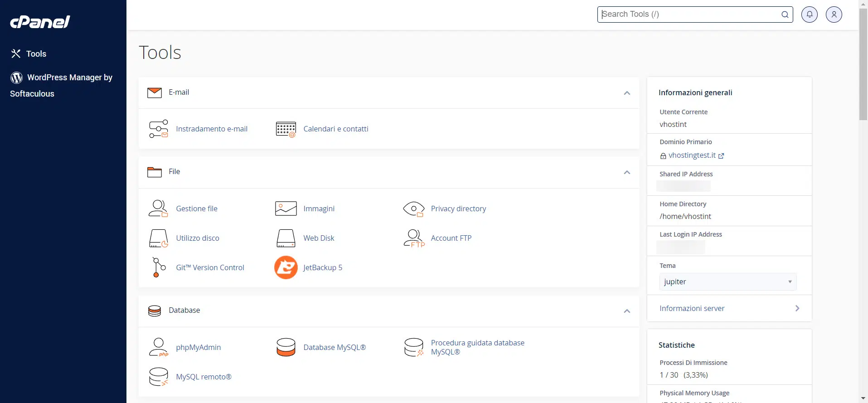Screen dimensions: 868x403
Task: Click the Gestione file icon
Action: pos(158,209)
